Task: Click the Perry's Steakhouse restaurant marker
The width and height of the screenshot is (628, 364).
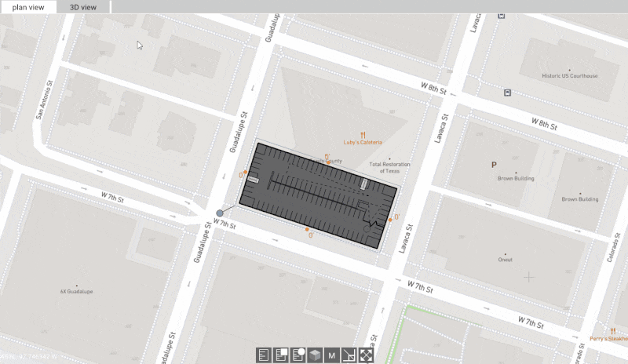Action: pos(613,331)
